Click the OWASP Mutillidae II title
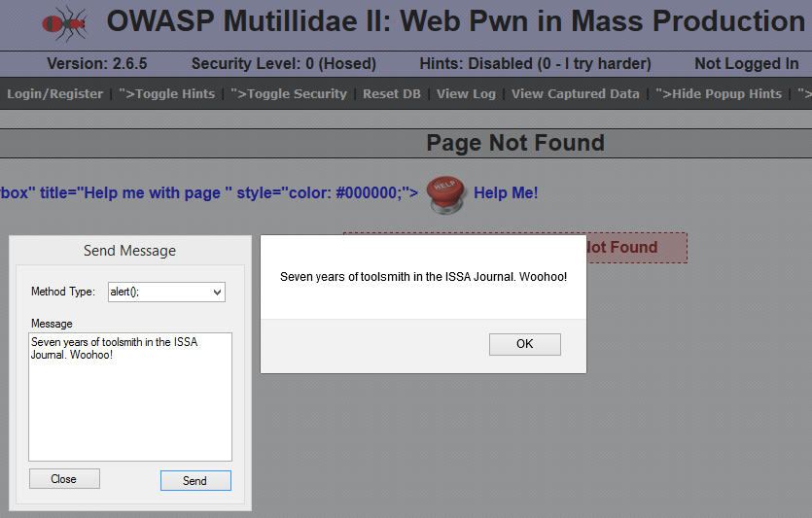 coord(456,21)
